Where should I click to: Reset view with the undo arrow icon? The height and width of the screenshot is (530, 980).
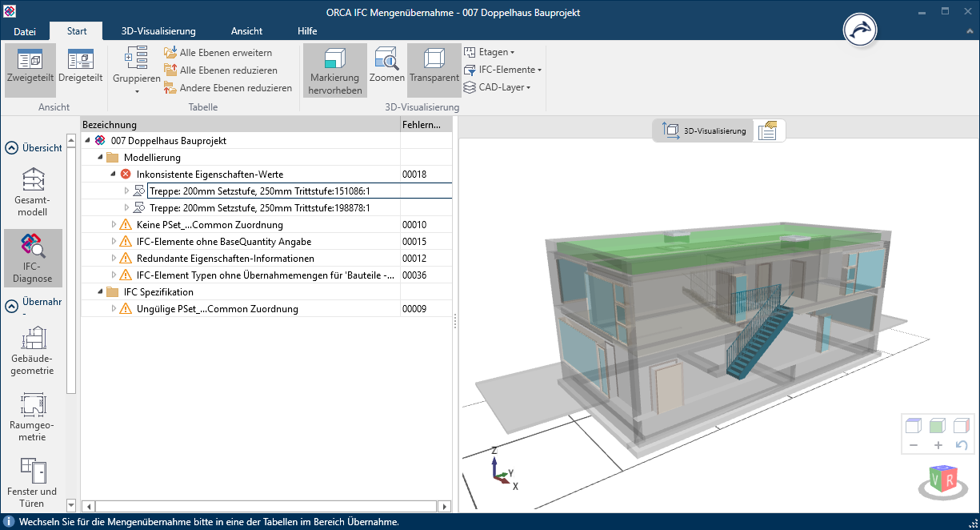pos(962,445)
